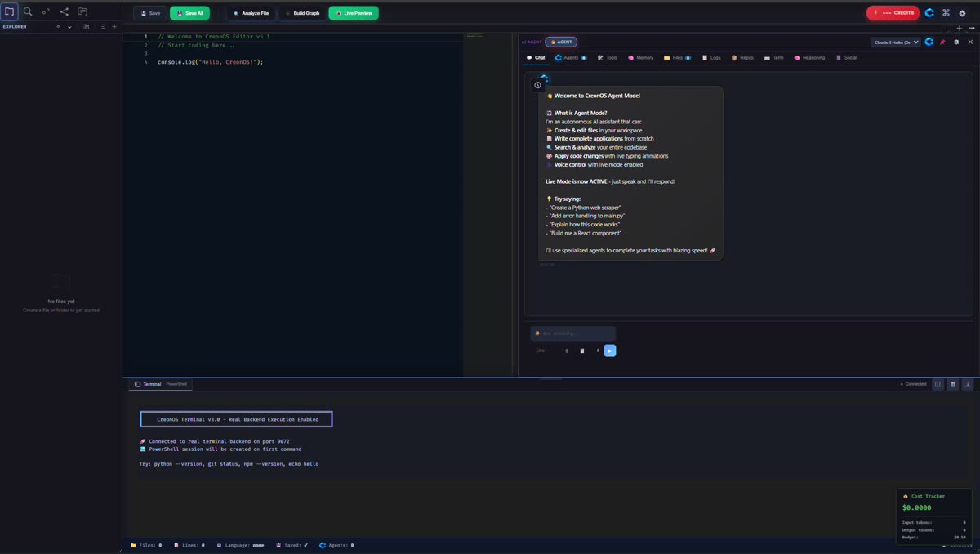The width and height of the screenshot is (980, 554).
Task: Start Live Preview
Action: click(x=354, y=13)
